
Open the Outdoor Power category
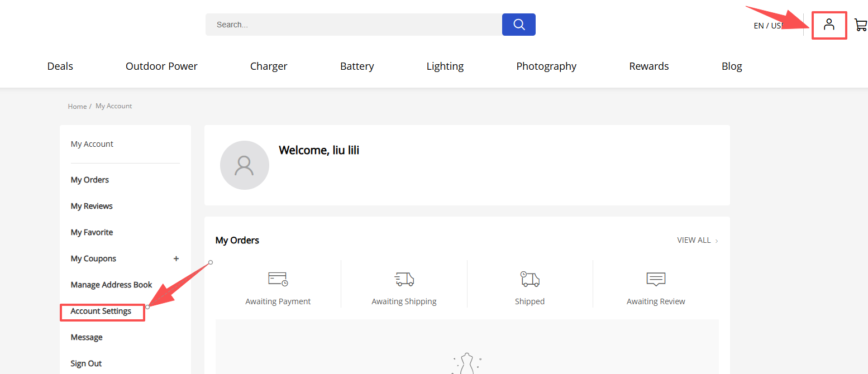pos(161,66)
